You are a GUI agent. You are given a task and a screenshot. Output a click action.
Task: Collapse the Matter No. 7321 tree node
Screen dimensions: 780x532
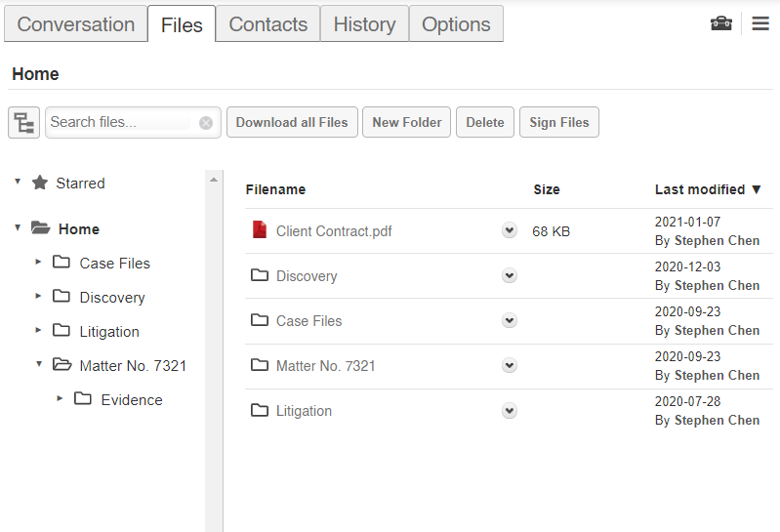pyautogui.click(x=39, y=364)
